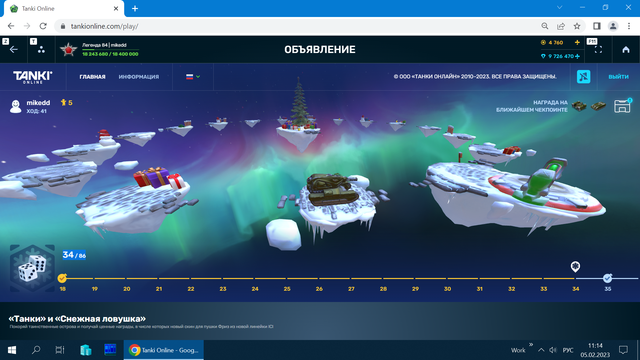Viewport: 640px width, 360px height.
Task: Toggle Chrome side panel
Action: click(x=597, y=26)
